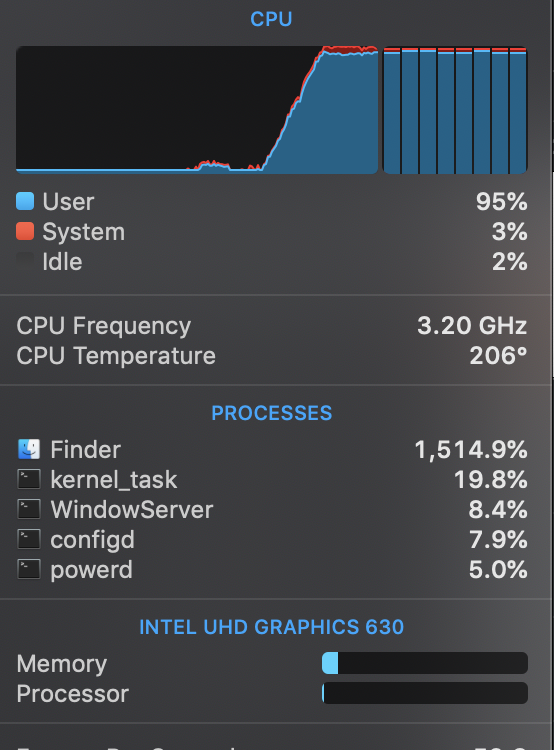Click the dark Idle legend swatch
The height and width of the screenshot is (750, 554).
pyautogui.click(x=25, y=261)
